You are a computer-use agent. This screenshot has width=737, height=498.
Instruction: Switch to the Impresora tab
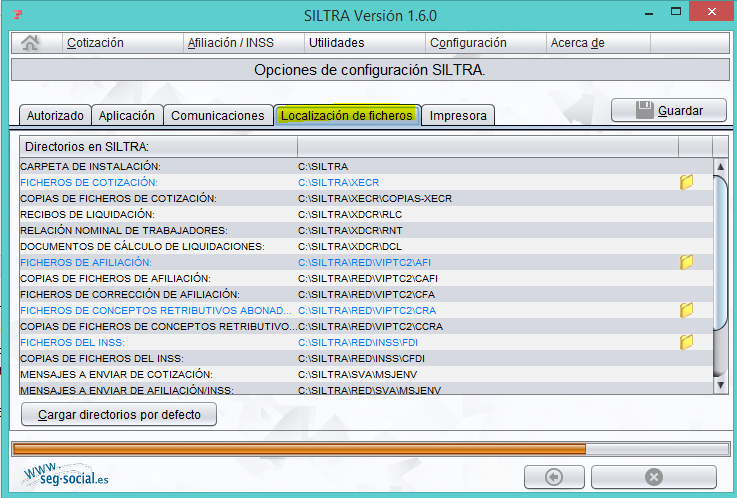(458, 116)
